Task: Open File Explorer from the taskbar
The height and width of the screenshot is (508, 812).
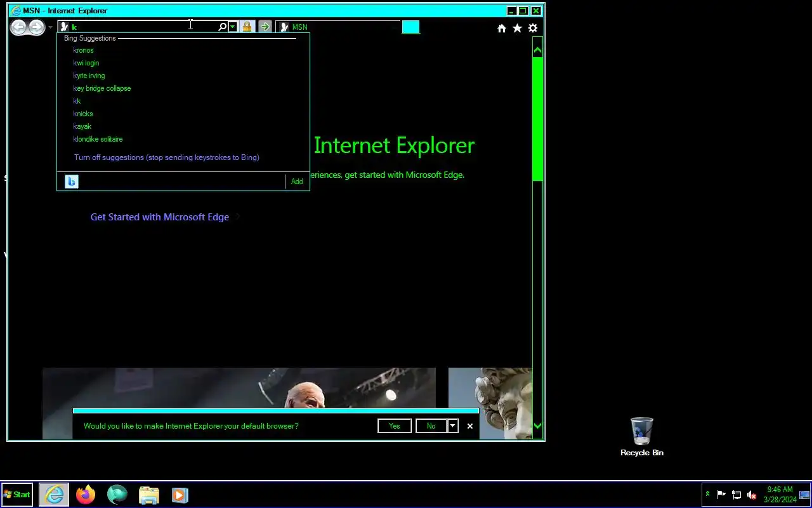Action: pos(148,495)
